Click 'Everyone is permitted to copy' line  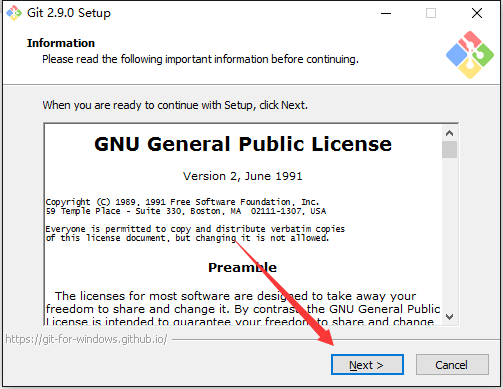coord(195,229)
